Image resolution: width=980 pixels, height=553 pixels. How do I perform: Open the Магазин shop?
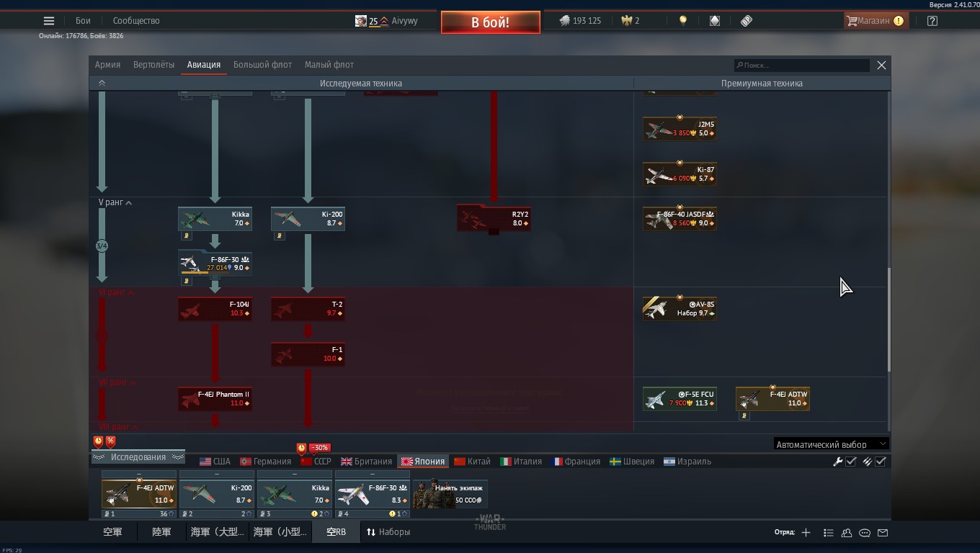coord(875,21)
